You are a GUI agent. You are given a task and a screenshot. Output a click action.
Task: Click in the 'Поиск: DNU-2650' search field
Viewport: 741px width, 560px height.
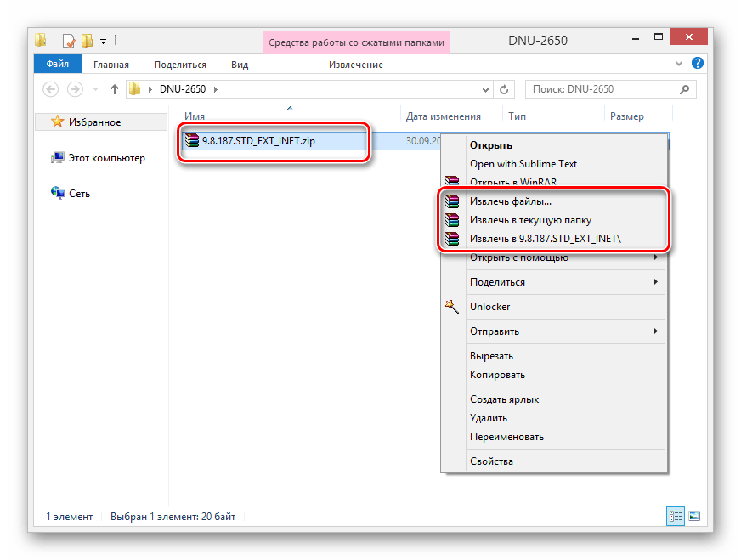click(x=603, y=89)
